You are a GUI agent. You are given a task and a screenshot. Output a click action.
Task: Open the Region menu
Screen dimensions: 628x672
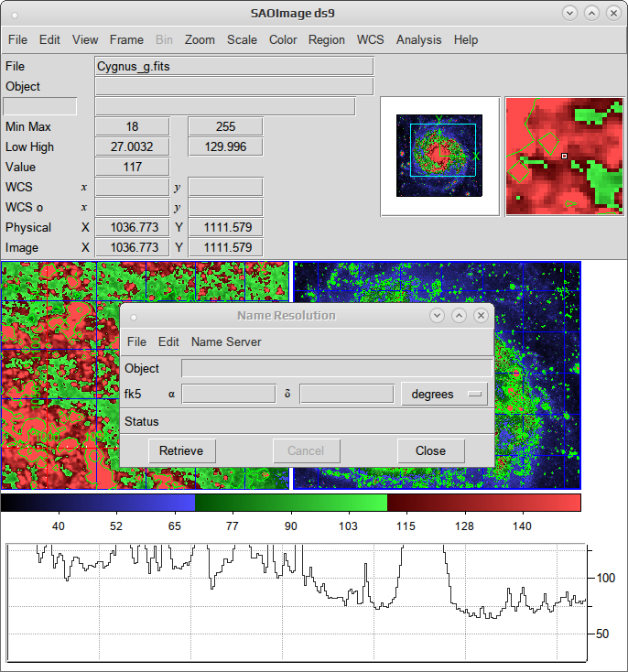pos(327,40)
